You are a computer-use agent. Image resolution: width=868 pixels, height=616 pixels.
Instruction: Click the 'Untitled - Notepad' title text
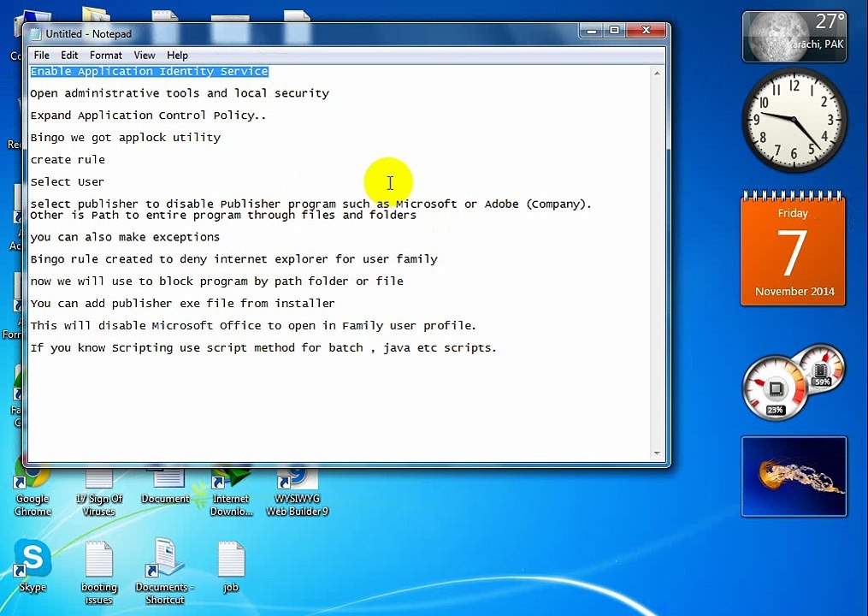(89, 33)
